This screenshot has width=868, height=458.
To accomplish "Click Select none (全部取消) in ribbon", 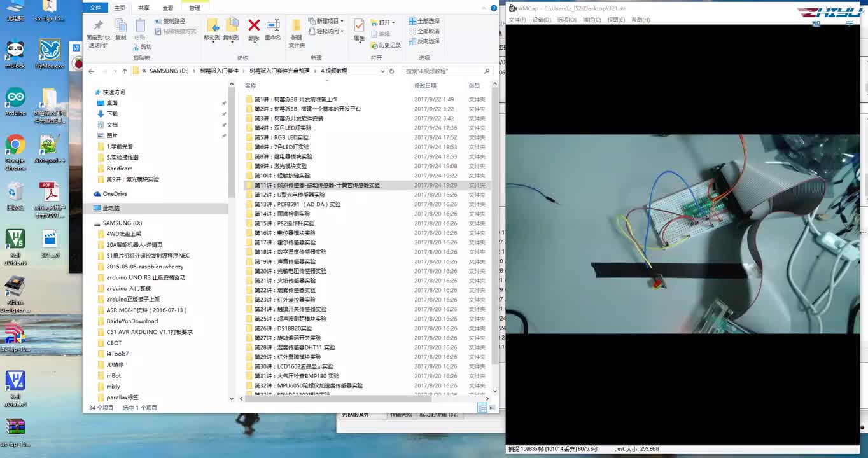I will coord(424,31).
